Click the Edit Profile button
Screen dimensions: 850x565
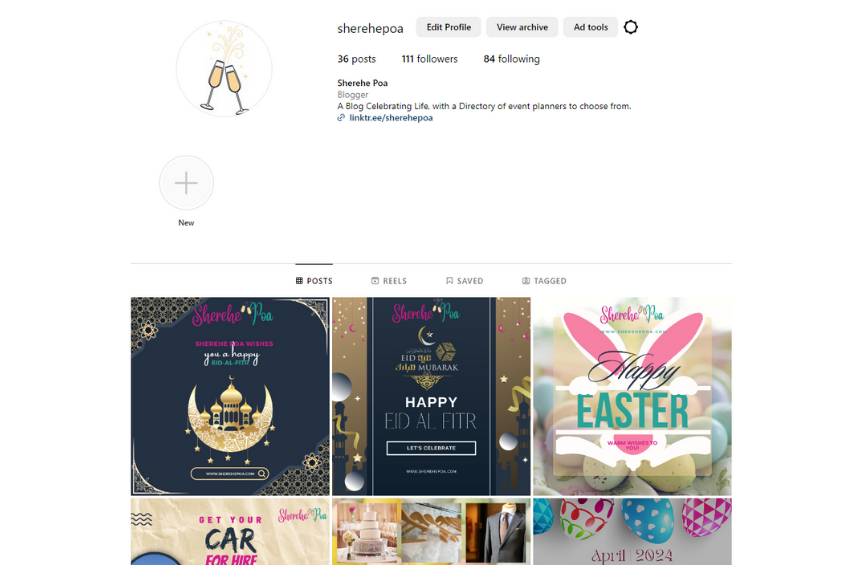pyautogui.click(x=448, y=27)
